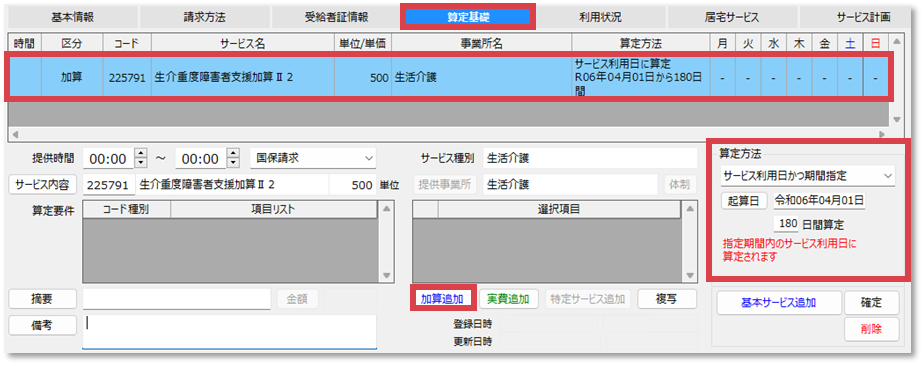Viewport: 924px width, 366px height.
Task: Click scroll up arrow of service table
Action: (896, 42)
